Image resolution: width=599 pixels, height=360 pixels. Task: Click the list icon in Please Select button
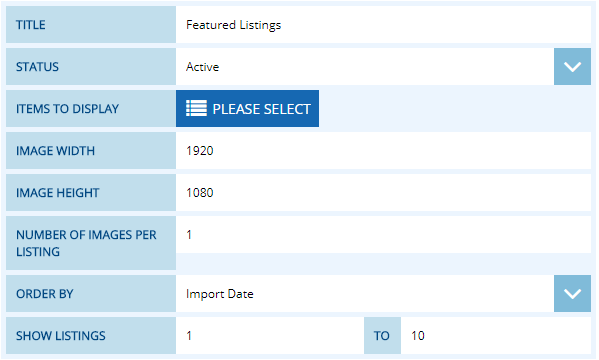coord(196,109)
